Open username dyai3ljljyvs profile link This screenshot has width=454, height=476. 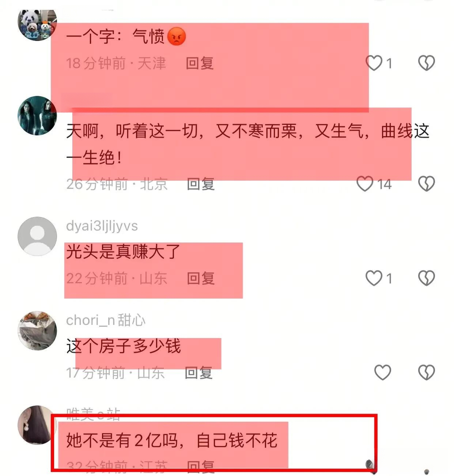102,226
